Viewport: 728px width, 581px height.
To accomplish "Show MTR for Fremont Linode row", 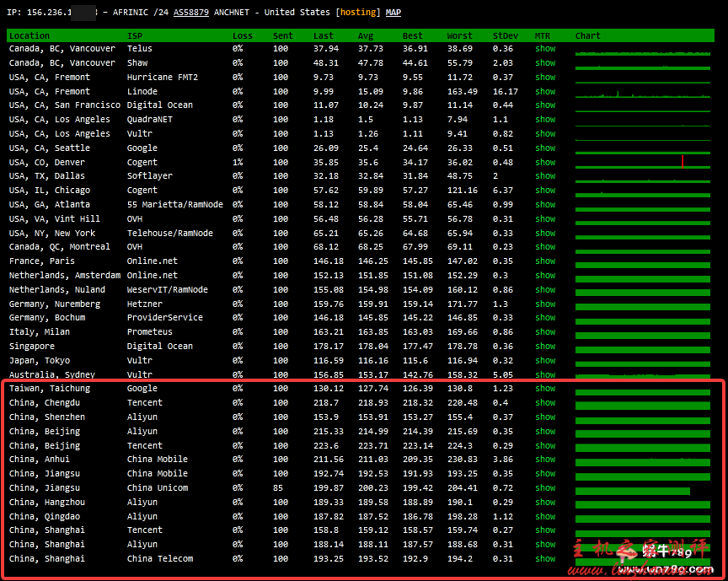I will (x=545, y=91).
